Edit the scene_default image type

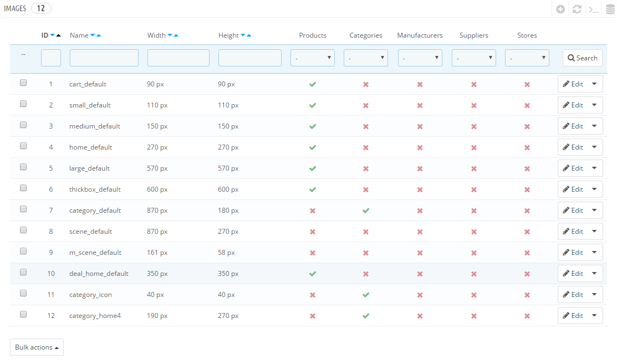point(573,232)
